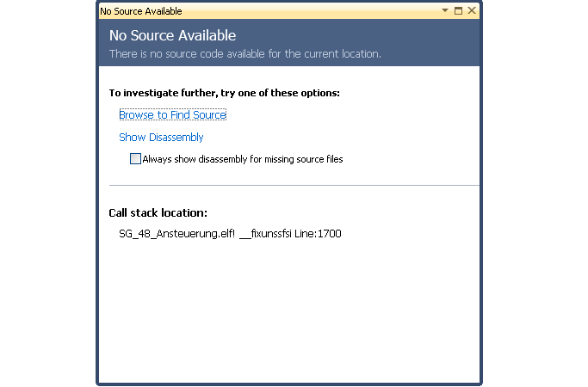Click the horizontal separator above the call stack

tap(294, 185)
